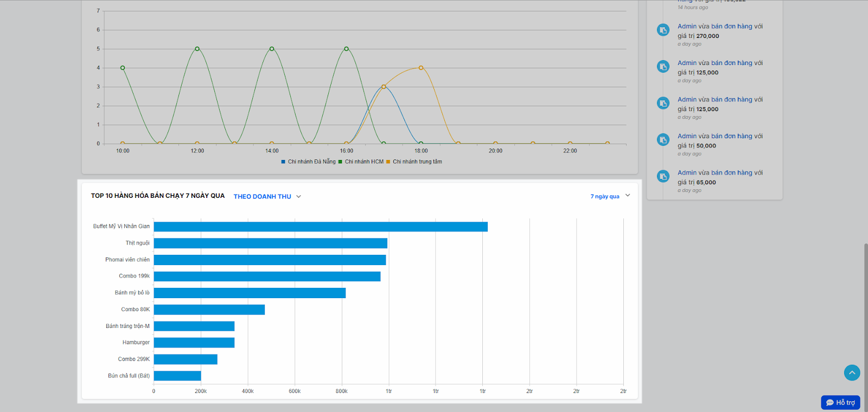Click blue Đà Nẵng legend color square
Screen dimensions: 868x412
point(283,162)
